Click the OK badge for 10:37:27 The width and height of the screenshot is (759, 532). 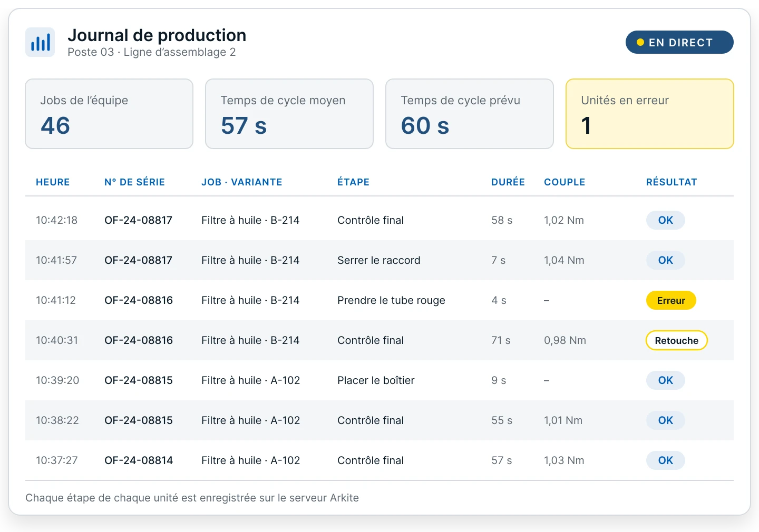pos(666,460)
